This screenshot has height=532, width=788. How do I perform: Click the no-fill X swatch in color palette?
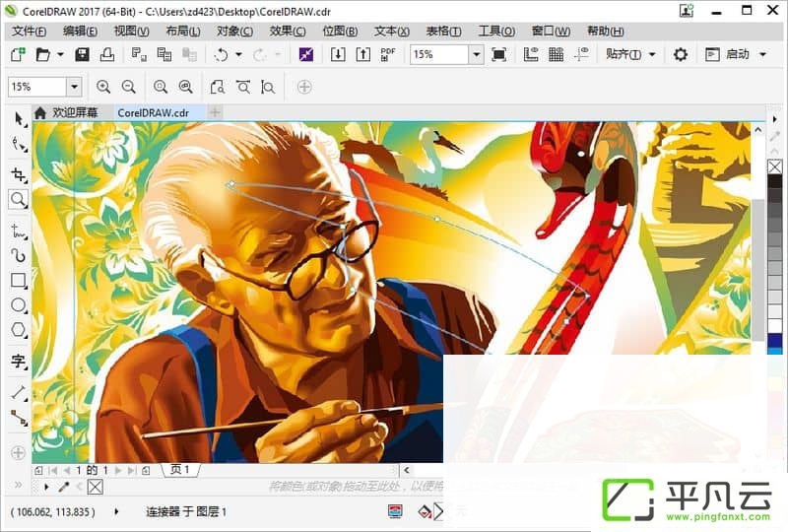point(774,166)
